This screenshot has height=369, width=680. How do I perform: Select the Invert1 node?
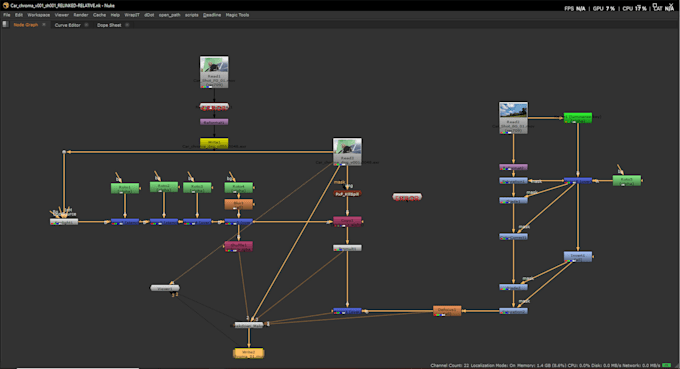coord(578,256)
